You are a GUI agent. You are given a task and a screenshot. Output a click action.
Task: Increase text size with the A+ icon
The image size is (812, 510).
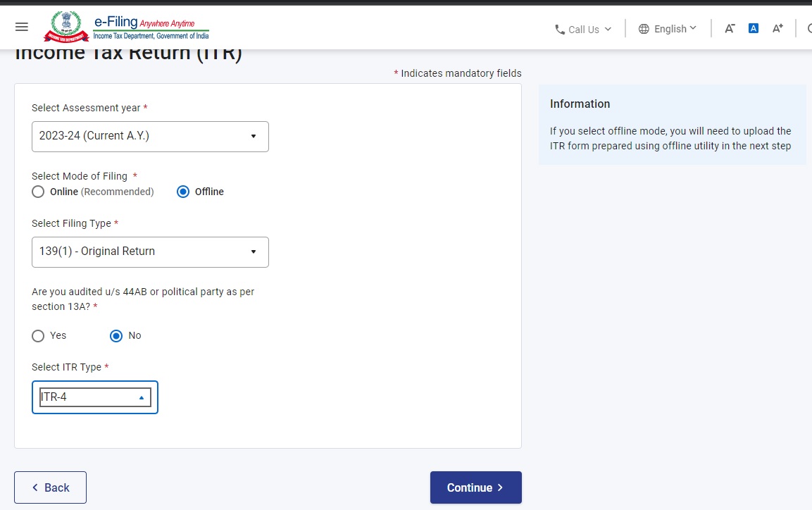(x=776, y=27)
